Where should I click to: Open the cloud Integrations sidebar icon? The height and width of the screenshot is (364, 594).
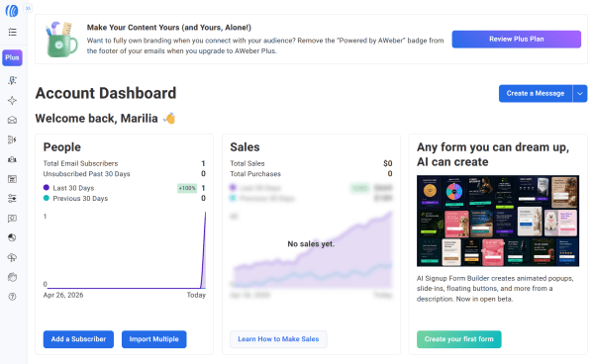pyautogui.click(x=12, y=258)
